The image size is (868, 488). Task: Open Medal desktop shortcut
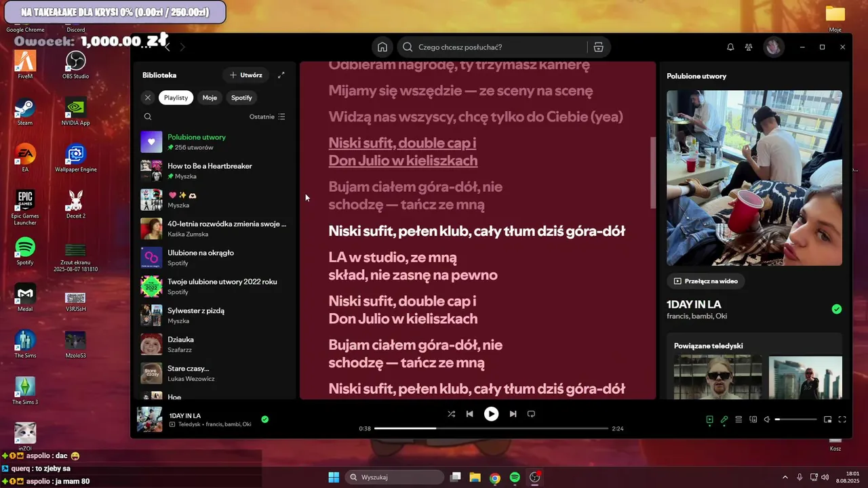[25, 298]
